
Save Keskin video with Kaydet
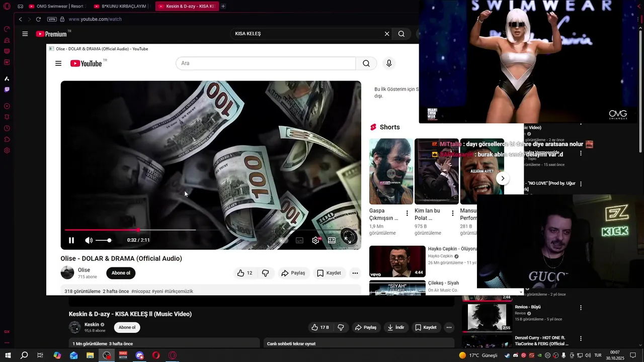point(426,327)
